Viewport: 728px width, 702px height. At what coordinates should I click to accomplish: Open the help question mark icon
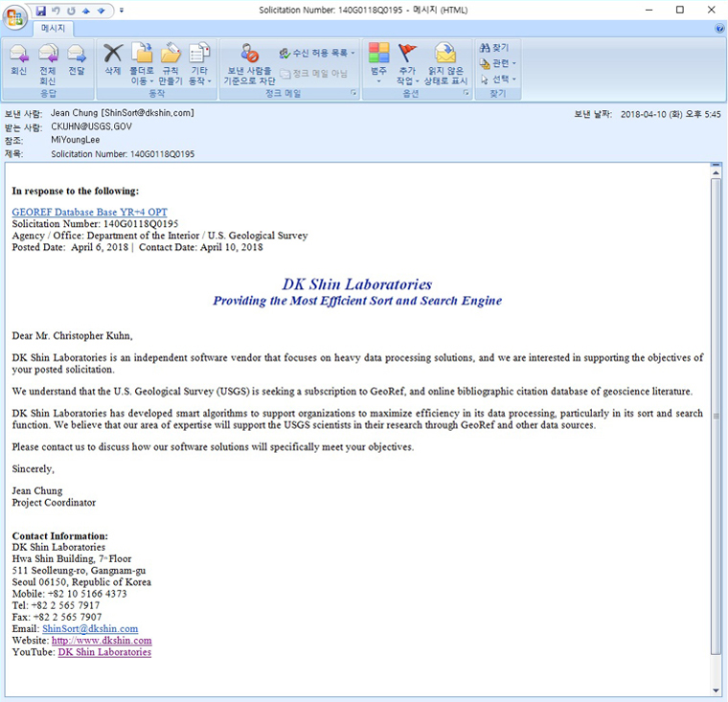click(719, 29)
